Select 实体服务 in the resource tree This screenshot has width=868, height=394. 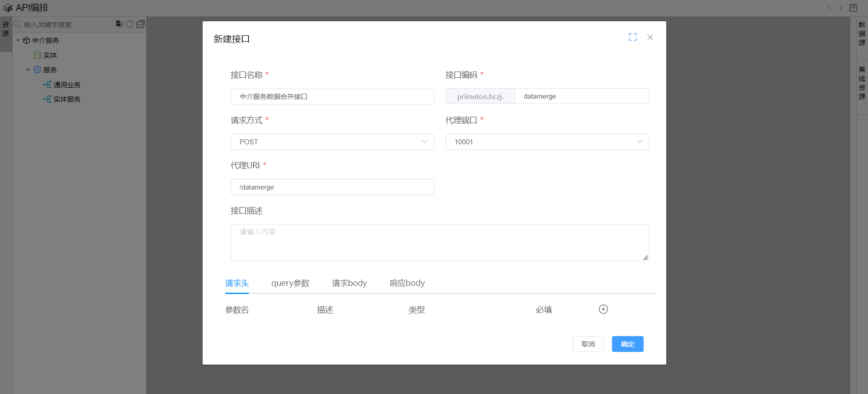tap(66, 100)
